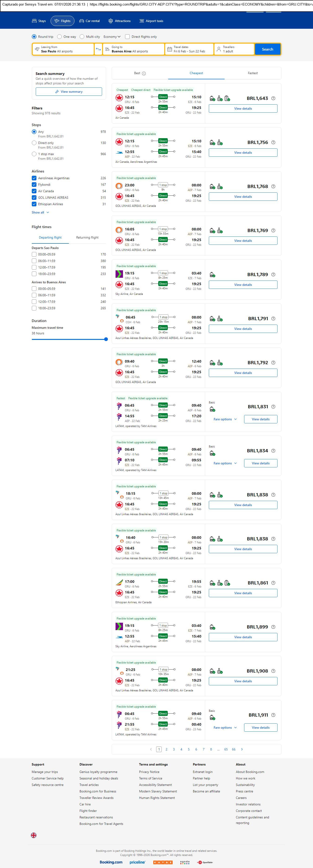This screenshot has width=313, height=868.
Task: Enable the Direct flights only checkbox
Action: tap(127, 37)
